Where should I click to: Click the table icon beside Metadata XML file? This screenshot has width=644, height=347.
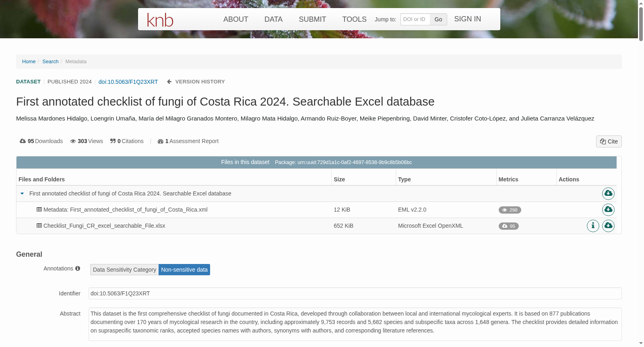click(x=39, y=210)
